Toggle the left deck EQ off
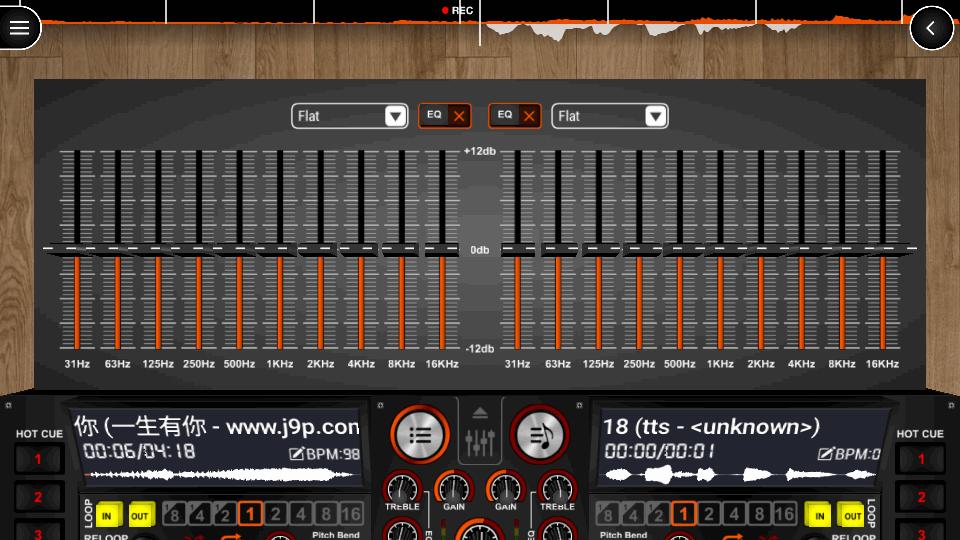The width and height of the screenshot is (960, 540). [x=444, y=116]
